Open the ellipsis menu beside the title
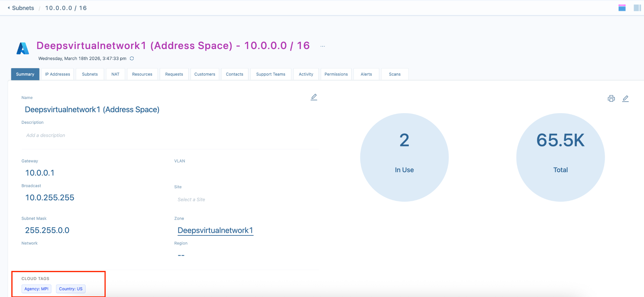This screenshot has width=644, height=297. point(323,46)
